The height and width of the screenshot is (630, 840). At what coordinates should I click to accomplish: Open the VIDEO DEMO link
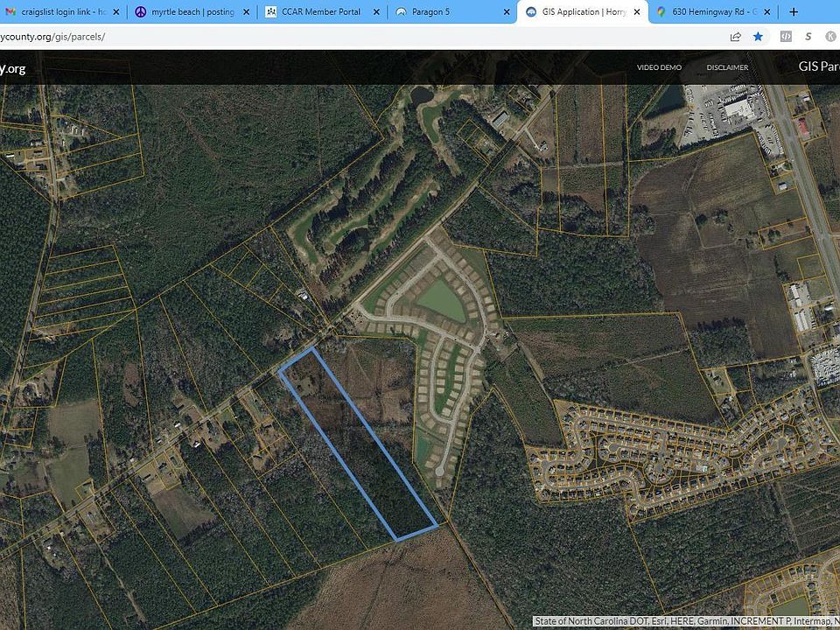coord(659,67)
